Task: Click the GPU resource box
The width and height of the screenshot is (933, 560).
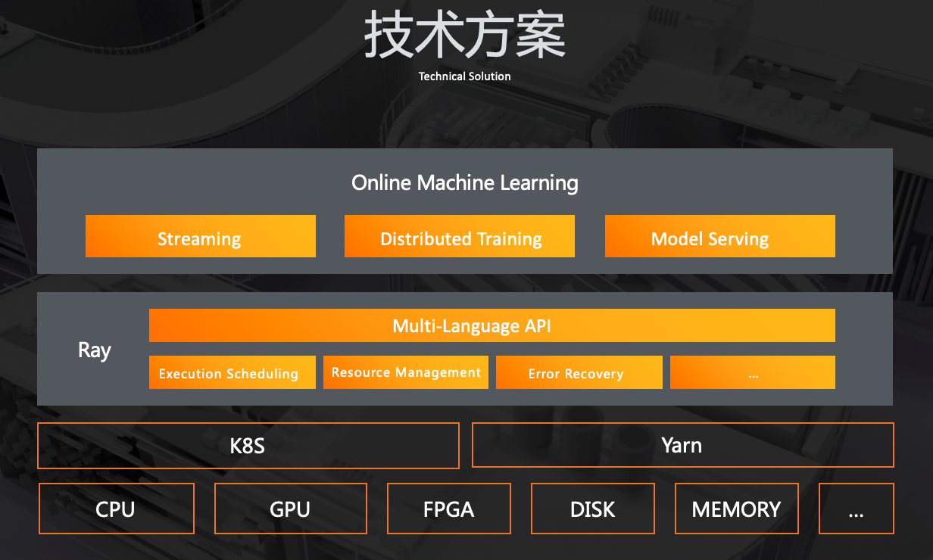Action: coord(291,509)
